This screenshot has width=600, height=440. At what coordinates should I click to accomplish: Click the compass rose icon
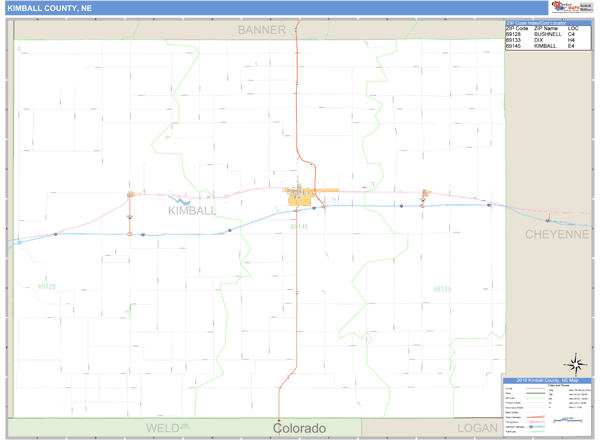(574, 364)
